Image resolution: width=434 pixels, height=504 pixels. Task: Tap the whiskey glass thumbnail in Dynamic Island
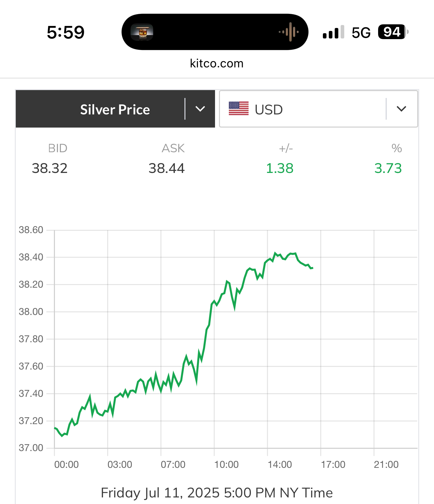coord(142,32)
